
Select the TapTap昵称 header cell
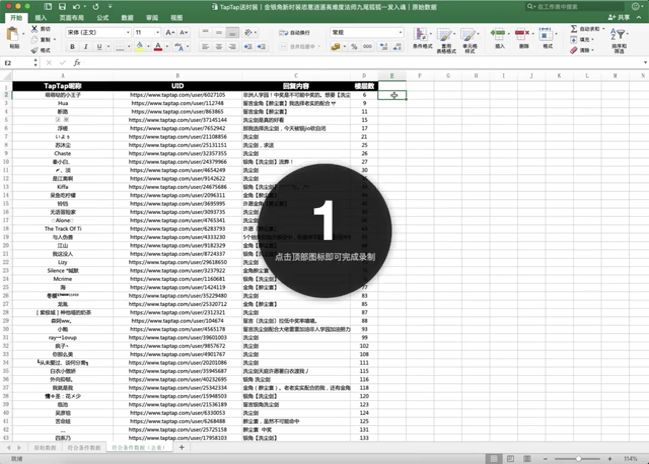tap(62, 86)
